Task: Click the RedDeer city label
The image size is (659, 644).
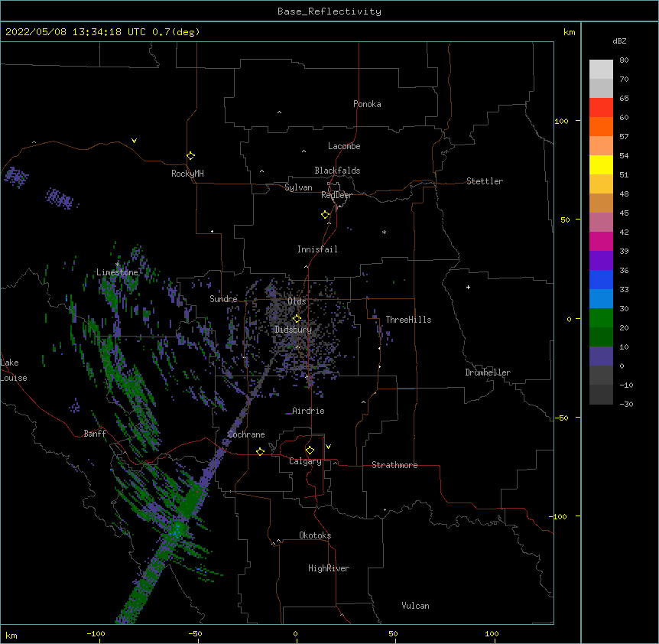Action: point(336,195)
